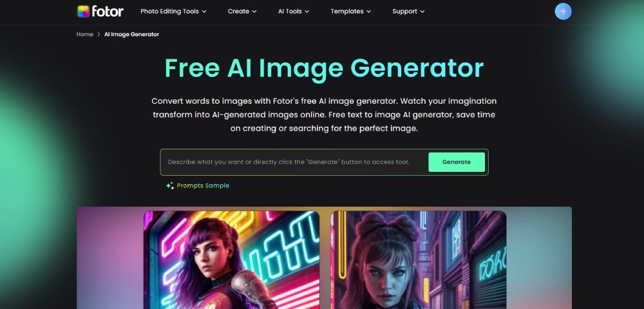
Task: Expand the Support dropdown arrow
Action: pyautogui.click(x=422, y=12)
